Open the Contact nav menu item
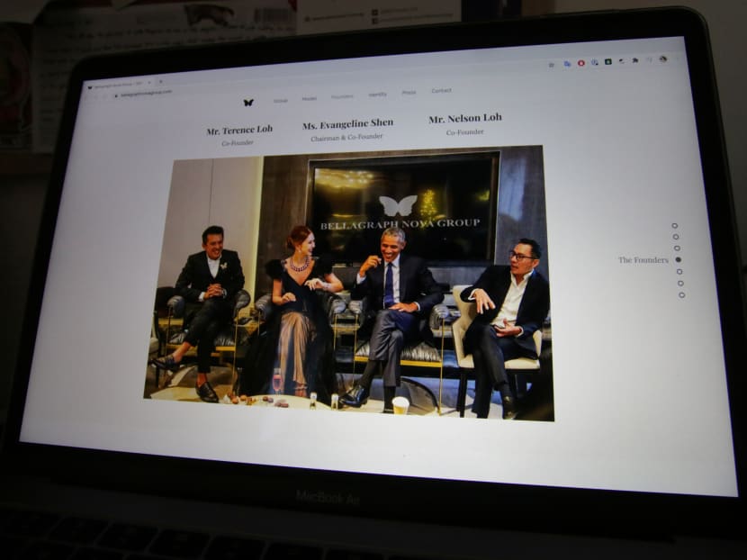Viewport: 747px width, 560px height. (x=441, y=91)
